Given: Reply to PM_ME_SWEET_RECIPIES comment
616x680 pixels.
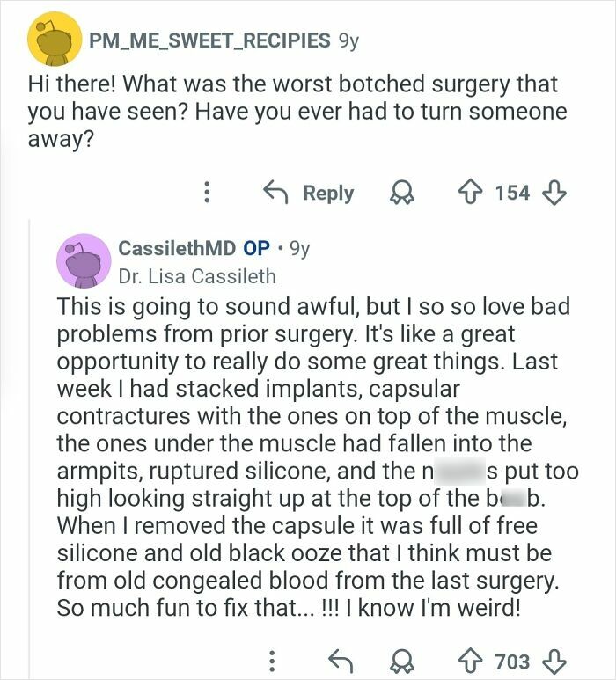Looking at the screenshot, I should pyautogui.click(x=310, y=193).
